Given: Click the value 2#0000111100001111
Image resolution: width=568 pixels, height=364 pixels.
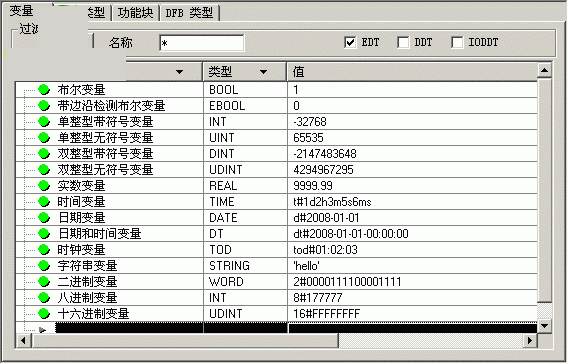Looking at the screenshot, I should tap(347, 281).
